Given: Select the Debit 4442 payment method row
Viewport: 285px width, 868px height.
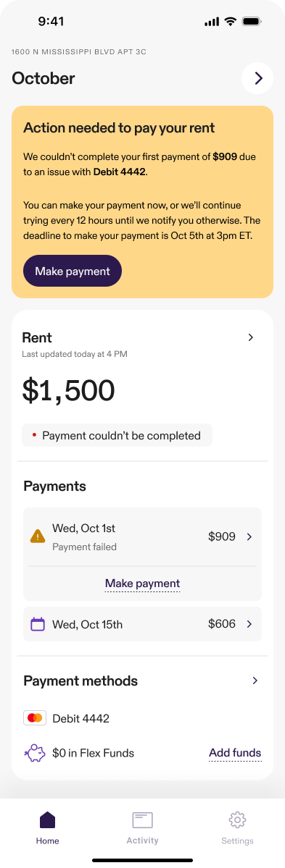Looking at the screenshot, I should pyautogui.click(x=142, y=719).
